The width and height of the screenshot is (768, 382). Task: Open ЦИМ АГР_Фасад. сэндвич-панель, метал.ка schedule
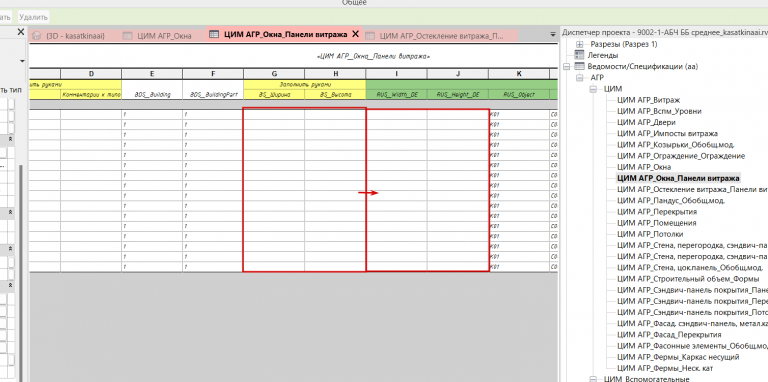tap(692, 324)
